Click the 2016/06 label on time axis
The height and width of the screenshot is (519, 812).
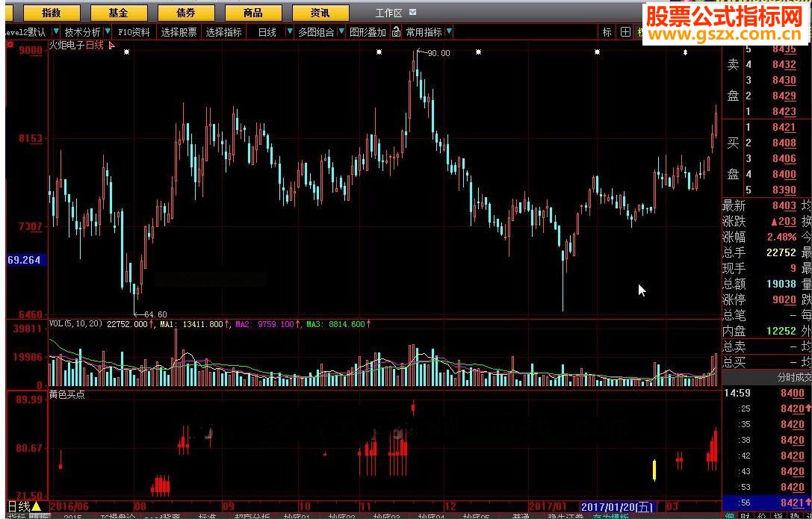(70, 506)
